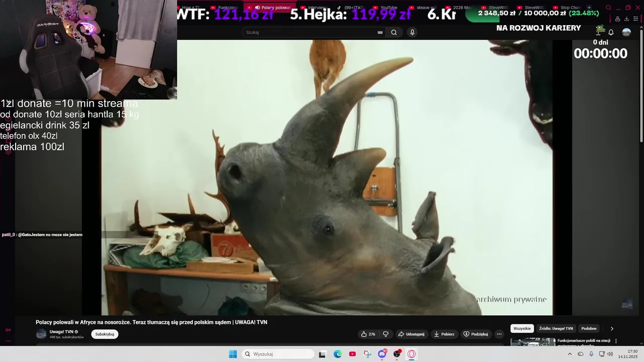Show hidden system tray icons chevron

(x=570, y=354)
